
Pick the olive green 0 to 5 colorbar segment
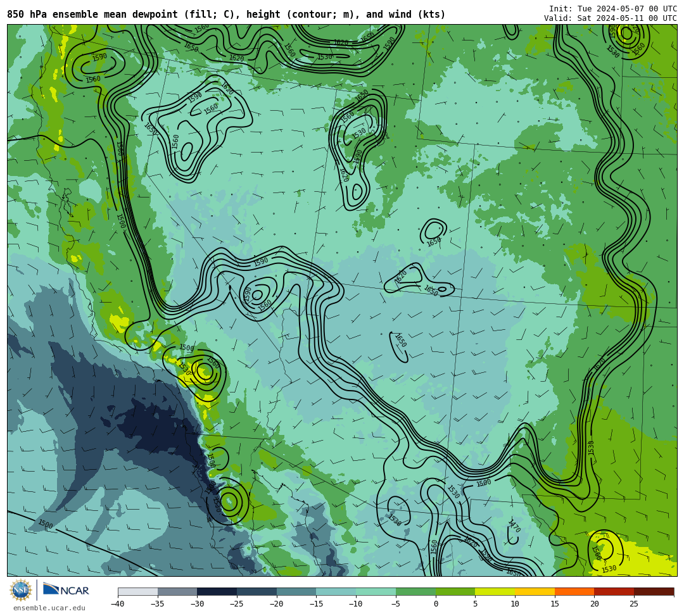[455, 591]
